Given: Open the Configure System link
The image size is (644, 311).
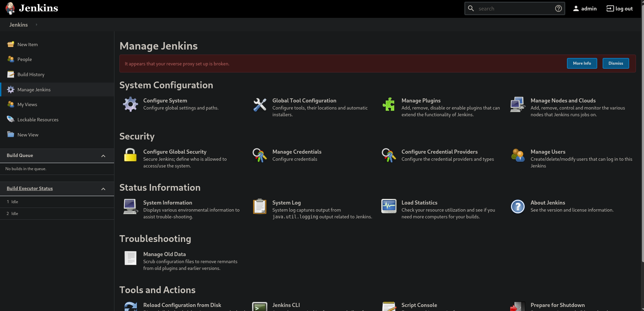Looking at the screenshot, I should [x=165, y=100].
